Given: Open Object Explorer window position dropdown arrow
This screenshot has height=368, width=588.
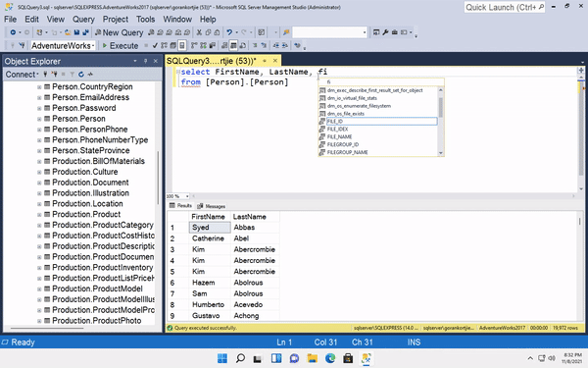Looking at the screenshot, I should click(x=135, y=61).
